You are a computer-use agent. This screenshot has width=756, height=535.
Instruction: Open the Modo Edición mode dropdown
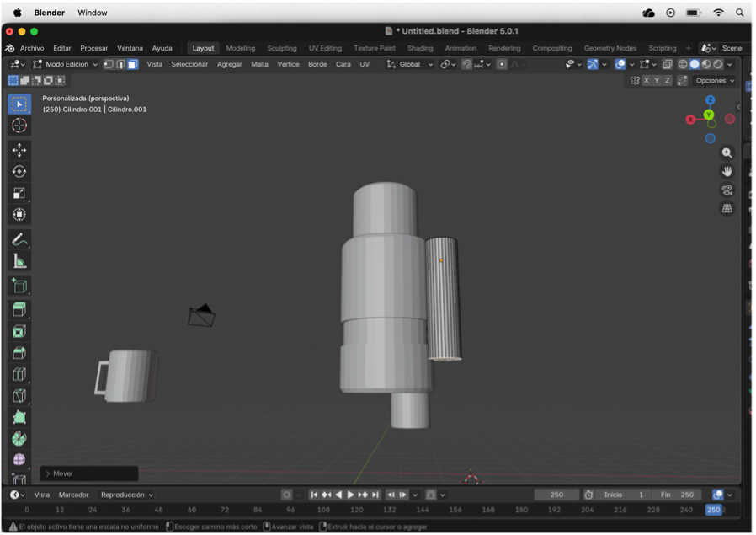click(66, 64)
